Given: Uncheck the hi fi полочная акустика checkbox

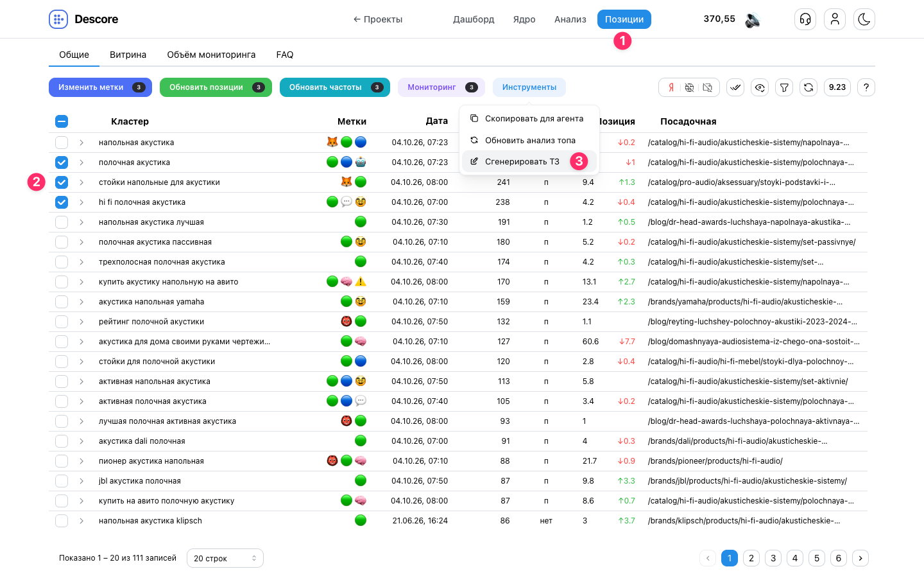Looking at the screenshot, I should coord(62,202).
